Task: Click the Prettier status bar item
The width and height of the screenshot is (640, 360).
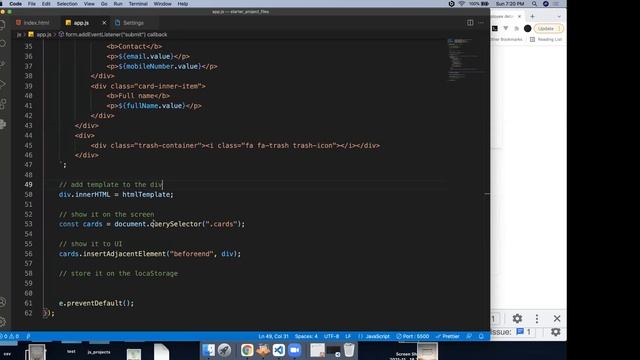Action: 447,336
